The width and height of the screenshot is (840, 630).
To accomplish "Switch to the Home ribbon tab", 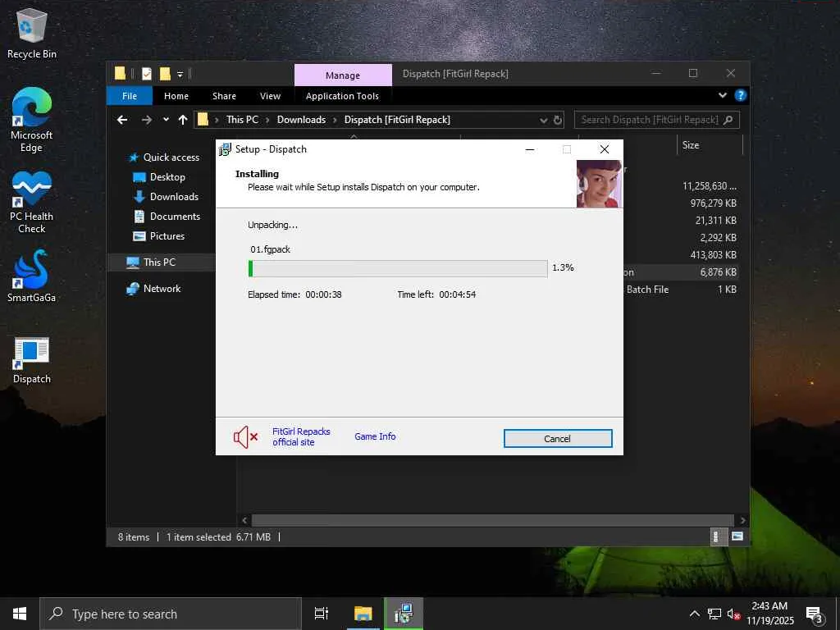I will pos(176,96).
